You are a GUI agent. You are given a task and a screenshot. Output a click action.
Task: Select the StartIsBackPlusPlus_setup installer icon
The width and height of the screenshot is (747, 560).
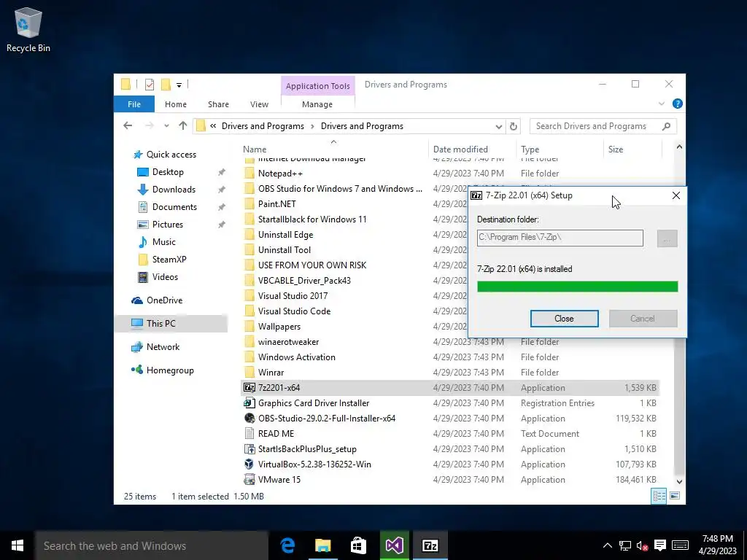pyautogui.click(x=249, y=448)
